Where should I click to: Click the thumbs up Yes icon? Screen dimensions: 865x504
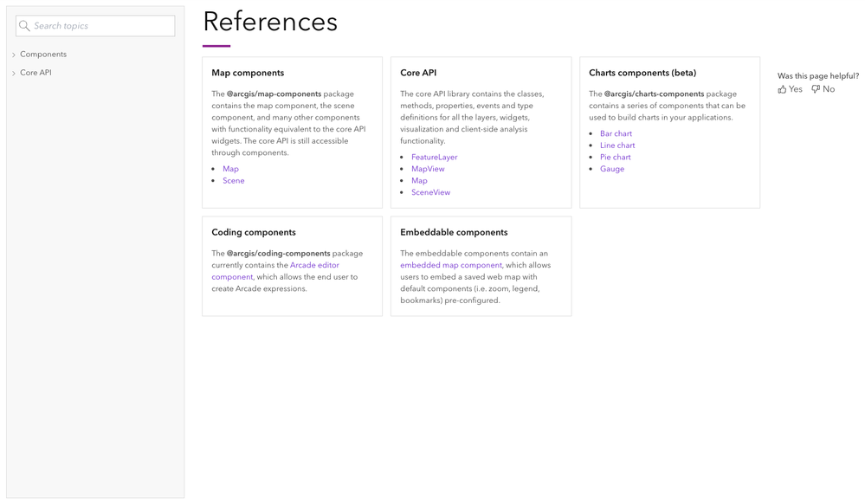[783, 89]
